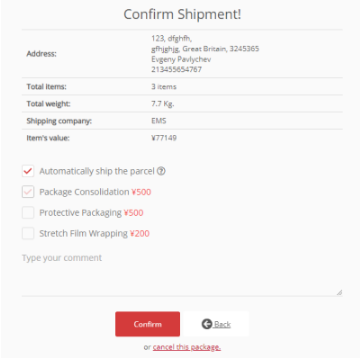The image size is (360, 361).
Task: Click the Stretch Film Wrapping label text
Action: point(83,233)
